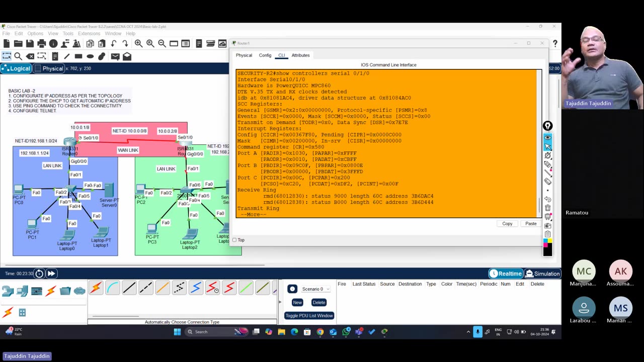
Task: Click the Undo arrow icon
Action: point(114,44)
